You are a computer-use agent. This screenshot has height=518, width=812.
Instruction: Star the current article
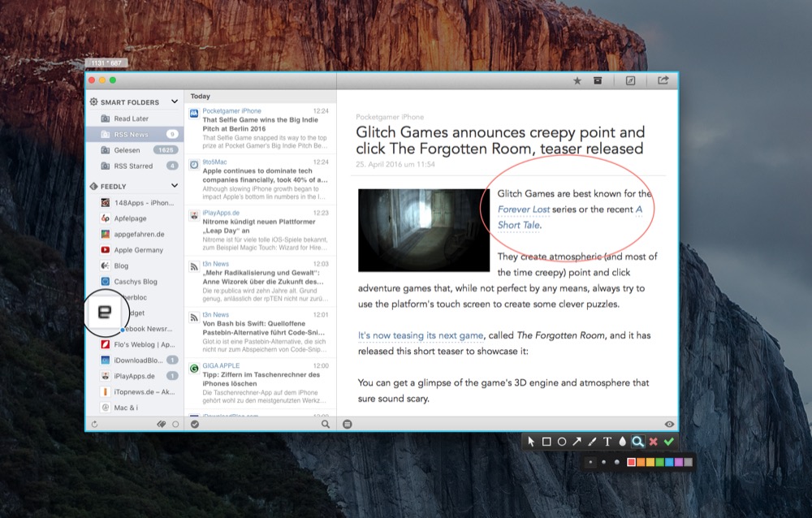coord(577,81)
